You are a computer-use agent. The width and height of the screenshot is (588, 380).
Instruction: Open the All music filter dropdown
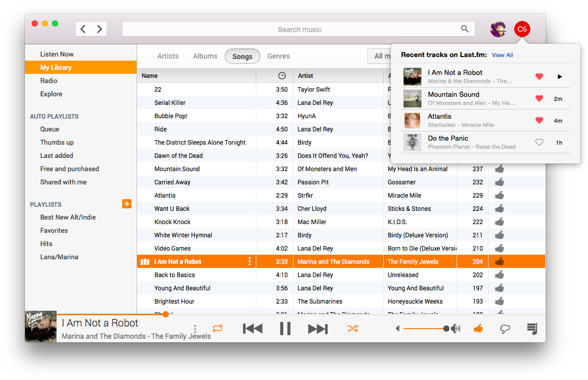coord(380,56)
